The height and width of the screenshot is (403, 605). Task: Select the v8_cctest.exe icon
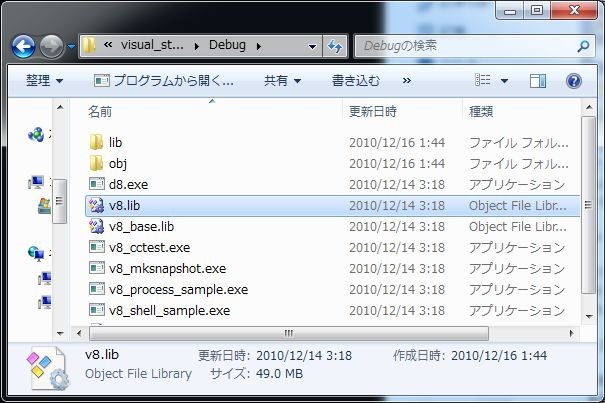pos(96,247)
